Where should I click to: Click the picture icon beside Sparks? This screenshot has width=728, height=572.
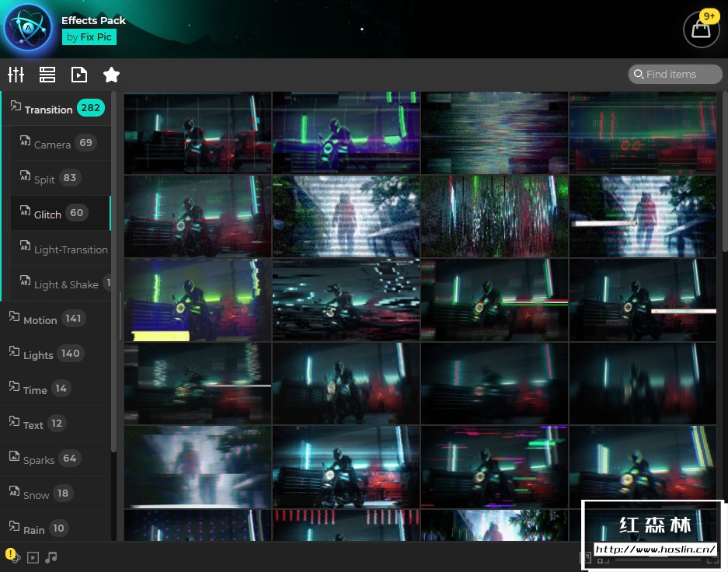click(15, 456)
